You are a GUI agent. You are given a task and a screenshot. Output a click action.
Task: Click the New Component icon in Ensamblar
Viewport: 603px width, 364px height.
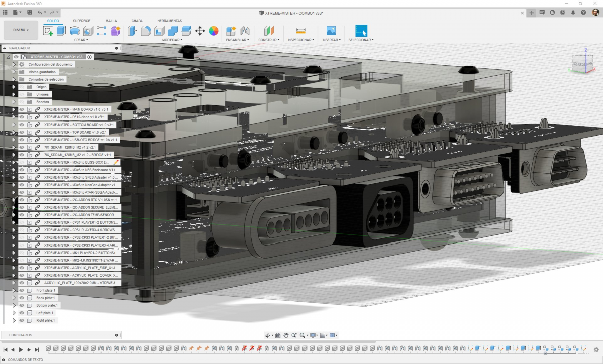231,31
